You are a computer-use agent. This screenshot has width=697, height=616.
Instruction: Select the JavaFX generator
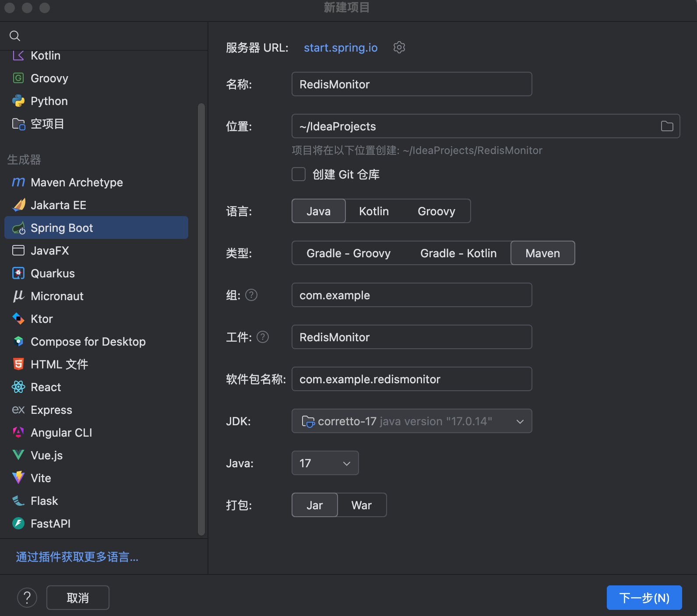pos(96,251)
